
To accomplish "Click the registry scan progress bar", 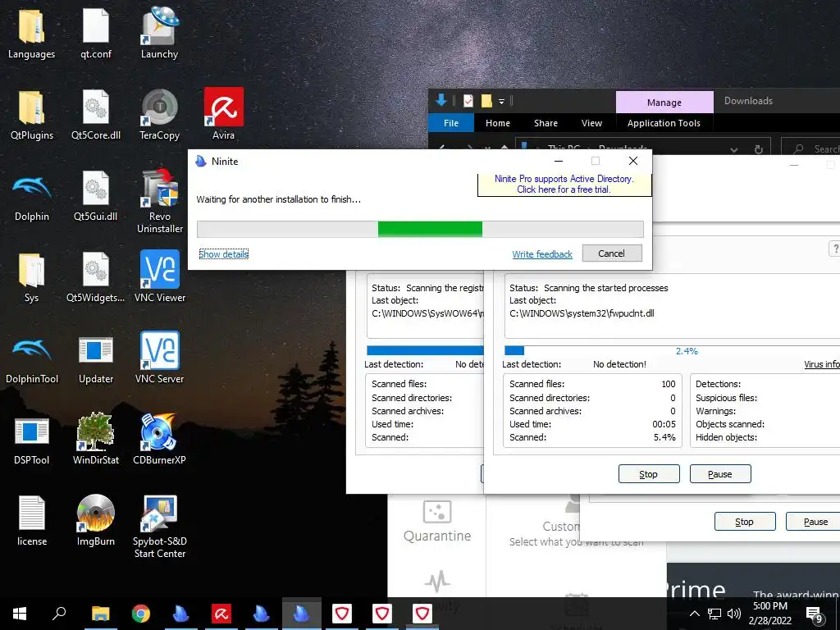I will (425, 350).
